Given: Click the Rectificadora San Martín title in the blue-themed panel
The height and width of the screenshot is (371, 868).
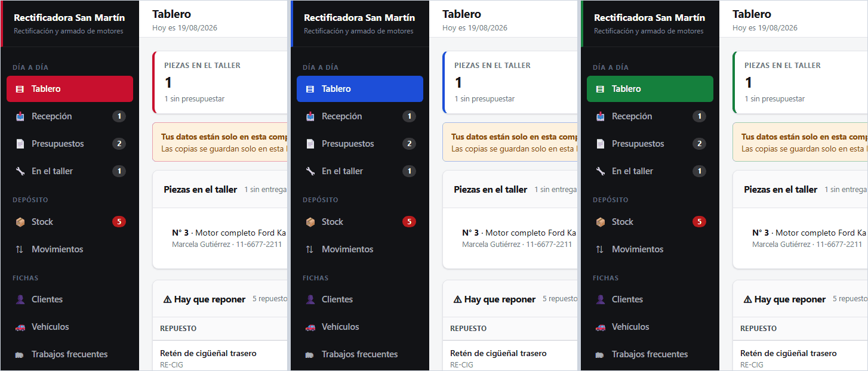Looking at the screenshot, I should point(359,18).
